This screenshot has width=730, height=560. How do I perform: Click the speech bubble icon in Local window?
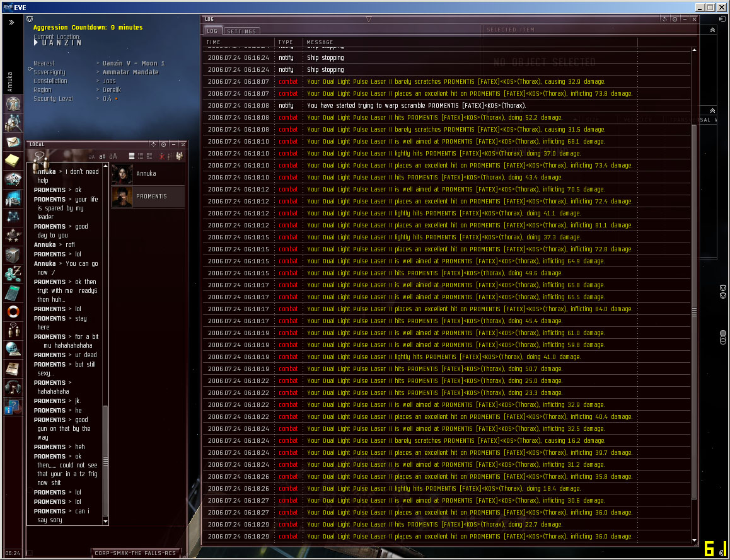[x=40, y=156]
